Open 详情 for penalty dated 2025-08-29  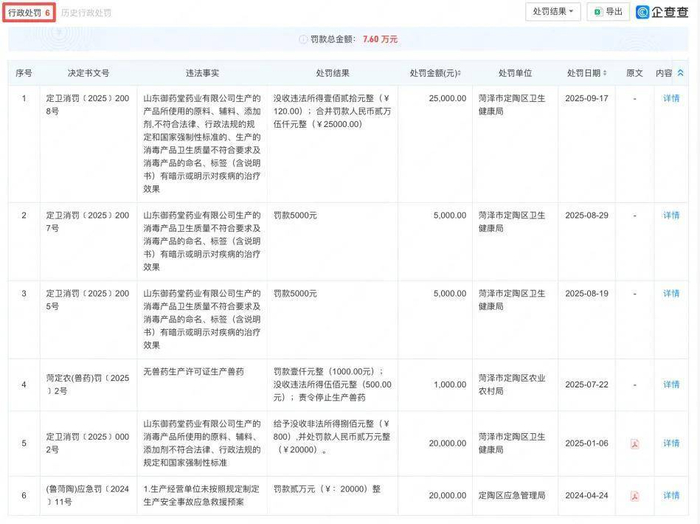(671, 215)
